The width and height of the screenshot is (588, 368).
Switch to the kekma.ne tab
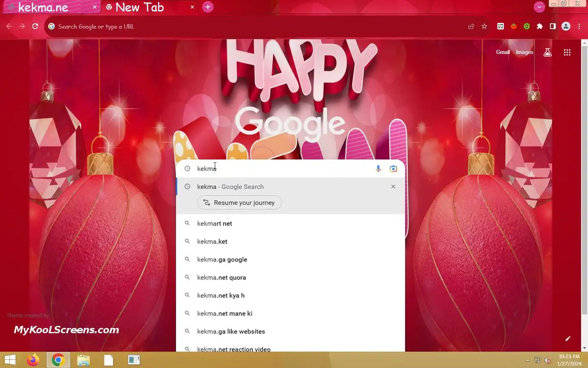tap(51, 7)
